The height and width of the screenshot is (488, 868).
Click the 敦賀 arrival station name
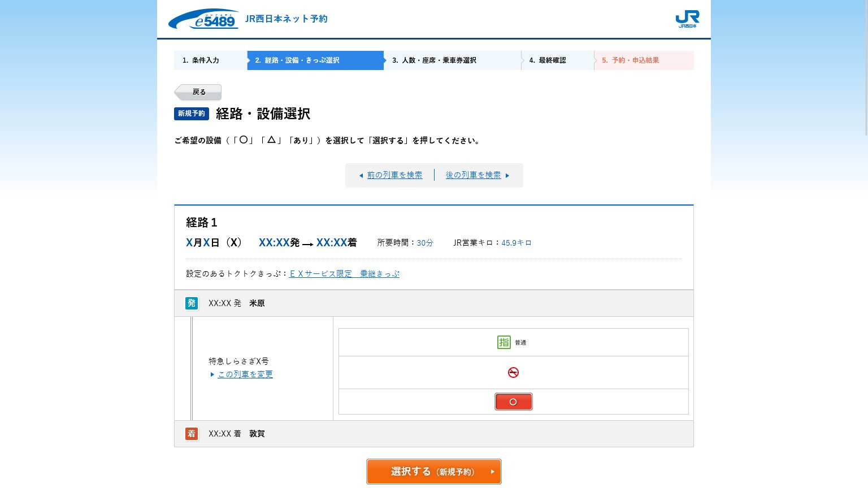(x=257, y=434)
